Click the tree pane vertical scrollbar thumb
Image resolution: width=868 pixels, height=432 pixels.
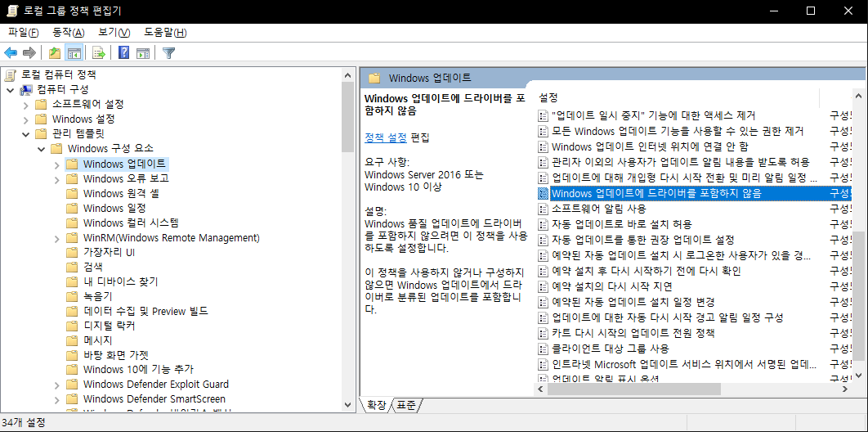(x=347, y=117)
